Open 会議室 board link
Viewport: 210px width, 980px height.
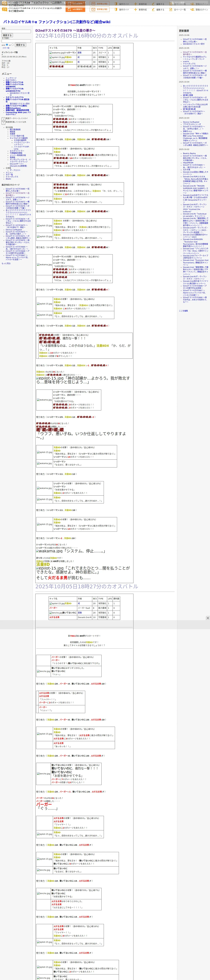coord(13,134)
